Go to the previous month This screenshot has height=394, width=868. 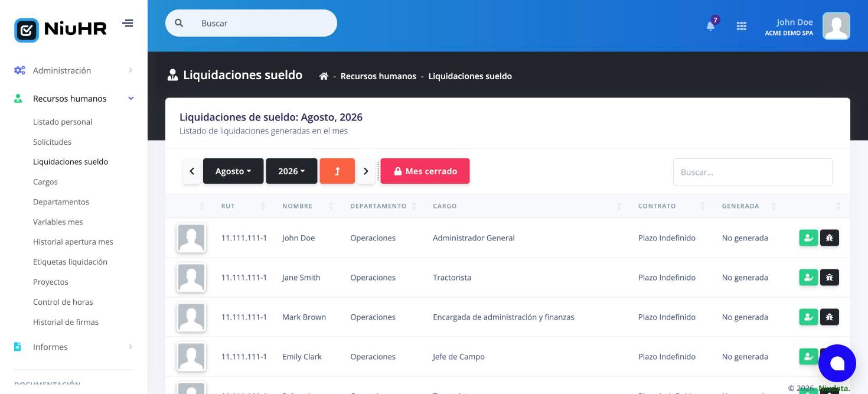(192, 171)
